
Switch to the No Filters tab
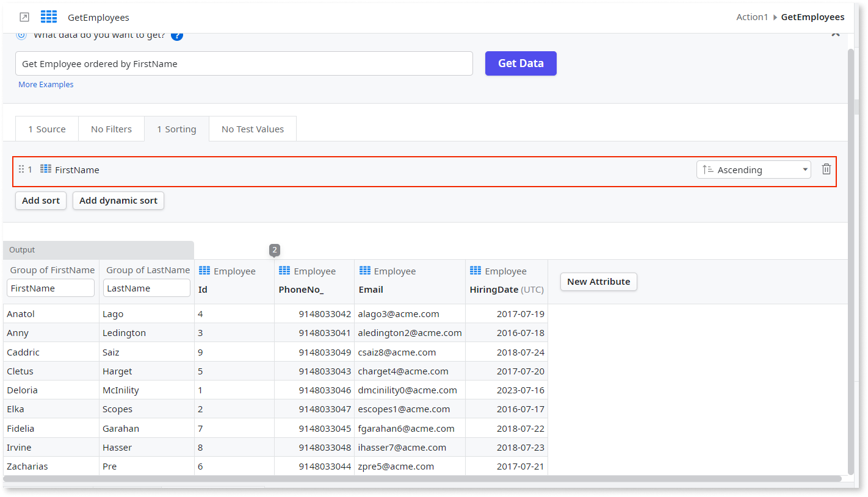(111, 129)
